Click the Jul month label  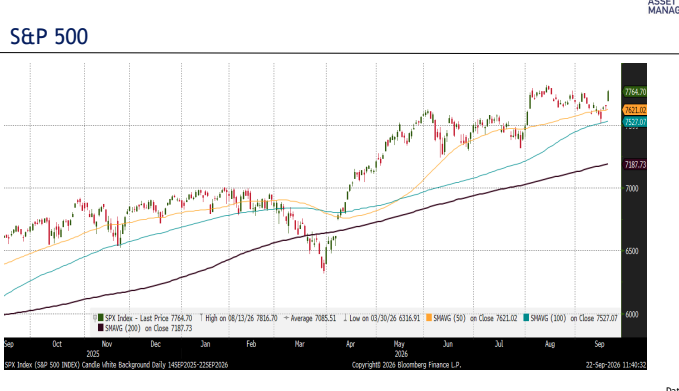[x=499, y=344]
